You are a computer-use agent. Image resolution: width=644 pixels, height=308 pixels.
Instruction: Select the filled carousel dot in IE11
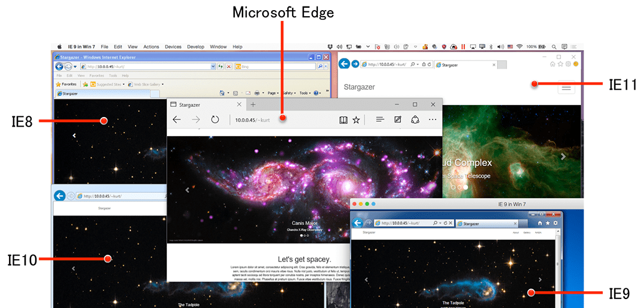pos(465,187)
